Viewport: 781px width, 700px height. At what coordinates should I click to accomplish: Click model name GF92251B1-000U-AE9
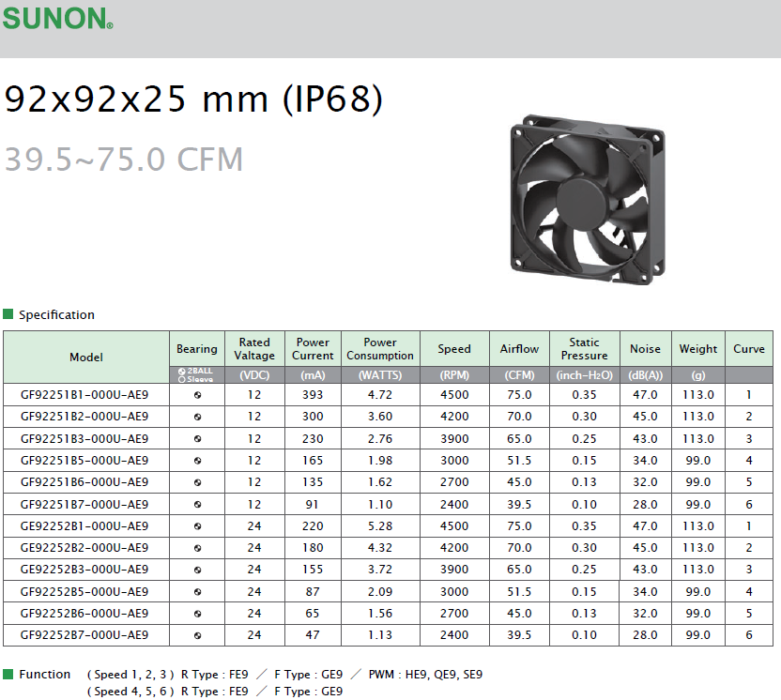point(84,395)
